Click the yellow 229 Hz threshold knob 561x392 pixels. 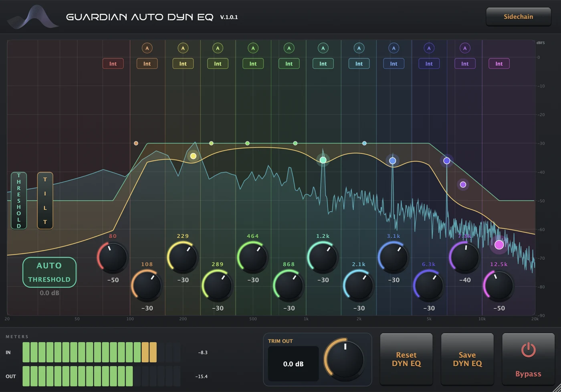point(183,257)
